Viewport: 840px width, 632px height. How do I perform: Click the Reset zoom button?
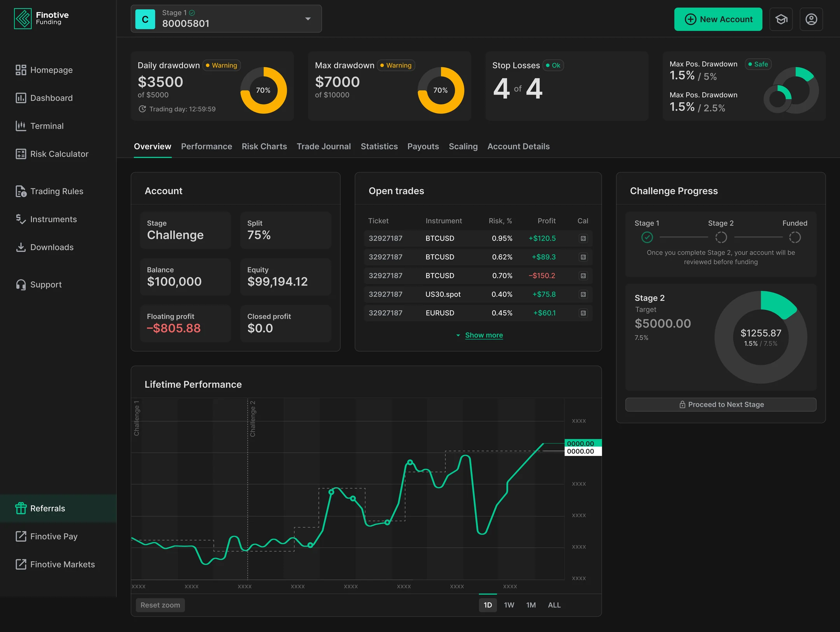(x=160, y=605)
